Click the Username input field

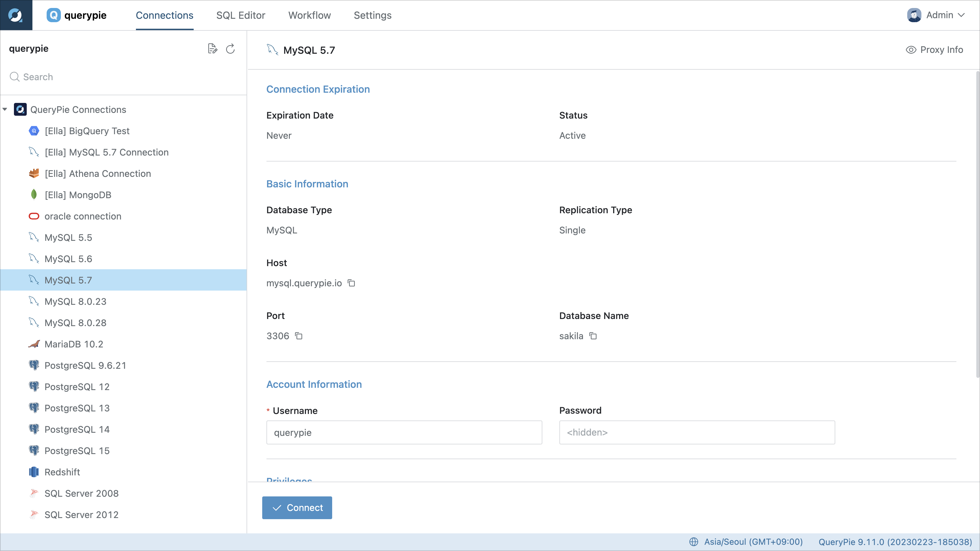[x=404, y=432]
